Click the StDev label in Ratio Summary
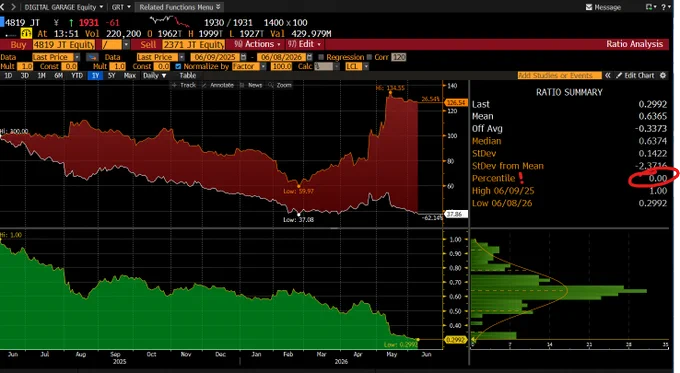The image size is (680, 373). point(484,154)
